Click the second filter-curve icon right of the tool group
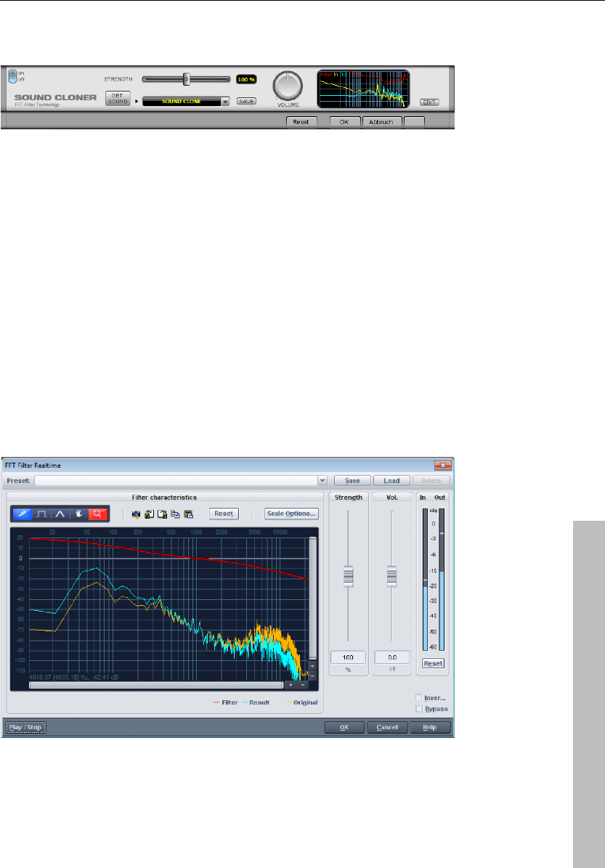The width and height of the screenshot is (605, 868). tap(149, 514)
